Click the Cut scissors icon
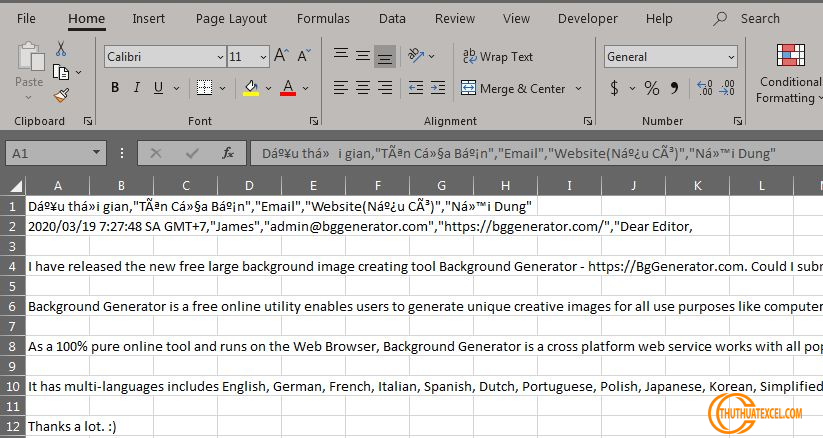Viewport: 823px width, 438px height. pyautogui.click(x=61, y=49)
